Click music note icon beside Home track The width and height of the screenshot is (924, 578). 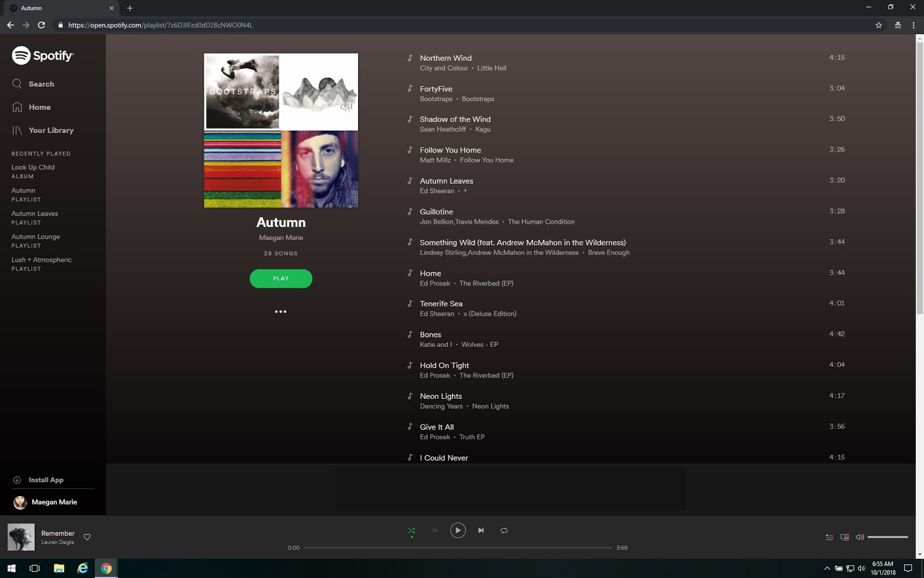(x=410, y=273)
